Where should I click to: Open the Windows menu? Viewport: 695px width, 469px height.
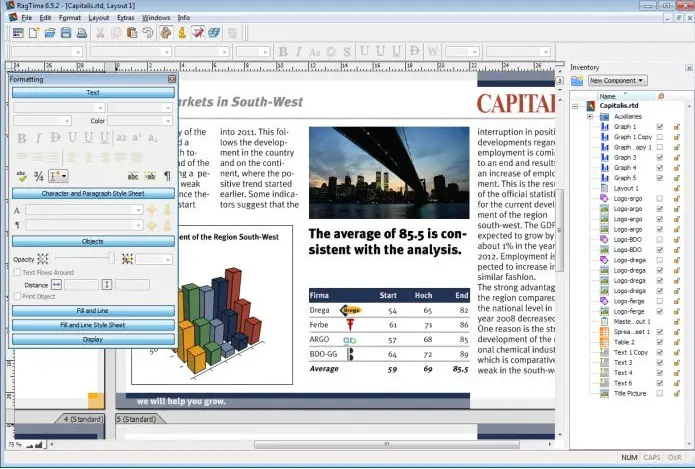tap(156, 18)
